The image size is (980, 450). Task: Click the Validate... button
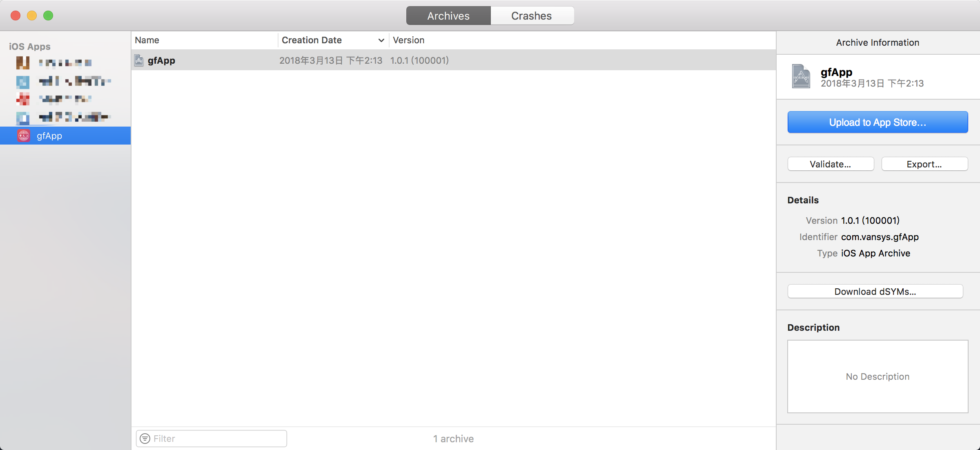(x=831, y=164)
